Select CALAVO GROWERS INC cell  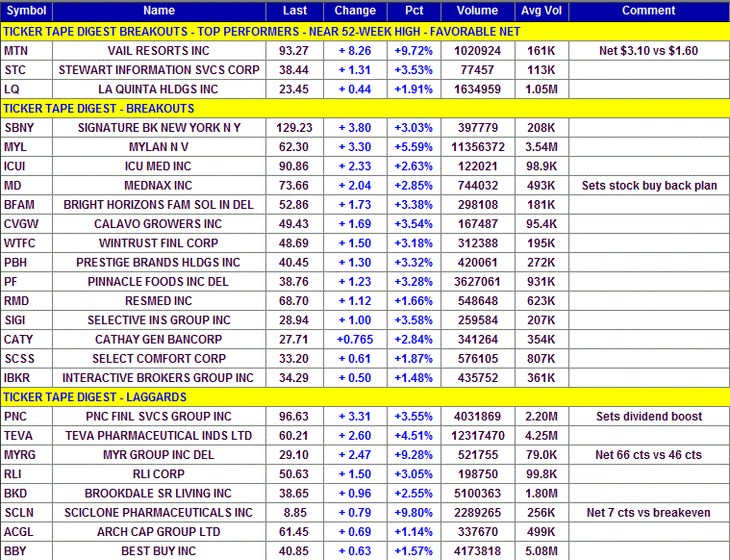tap(159, 223)
